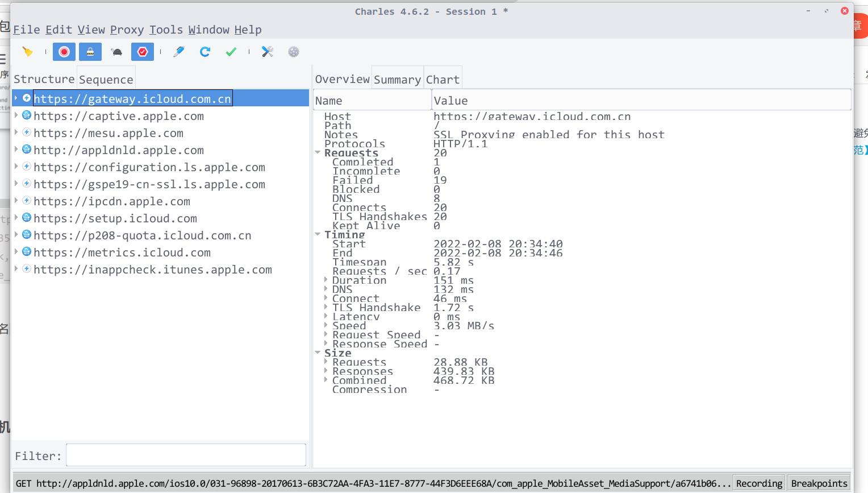The image size is (868, 493).
Task: Switch to the Sequence tab
Action: click(106, 79)
